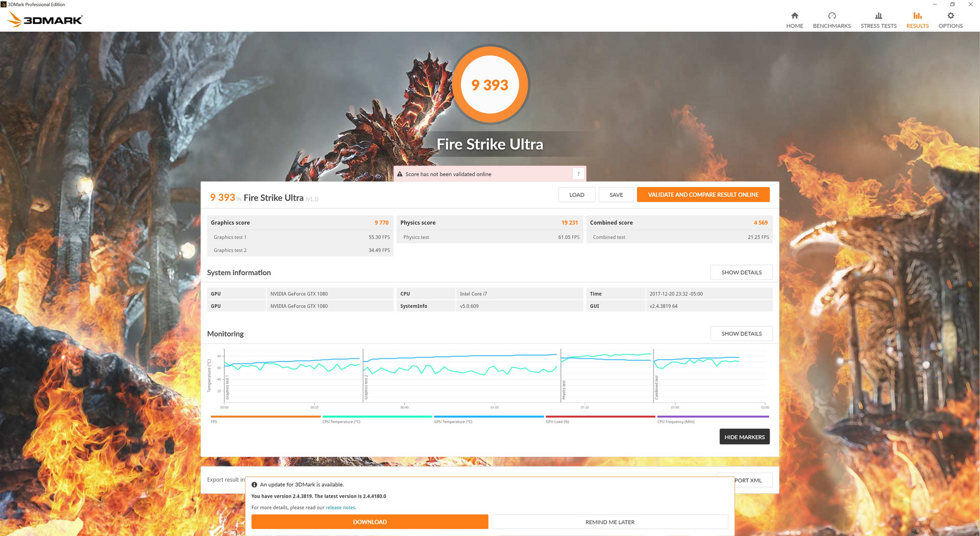Screen dimensions: 980x536
Task: Click Combined test result 21.25 FPS
Action: [758, 237]
